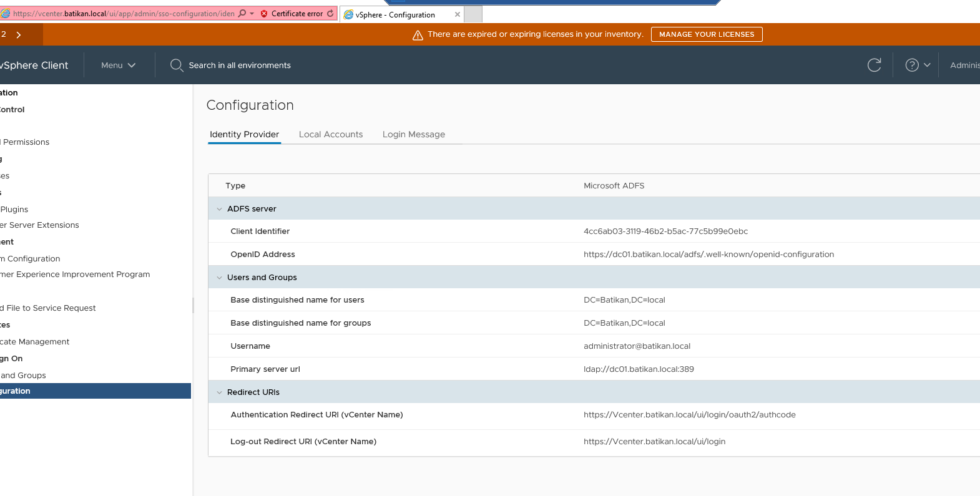Open Certificate Management in the sidebar

[x=35, y=342]
